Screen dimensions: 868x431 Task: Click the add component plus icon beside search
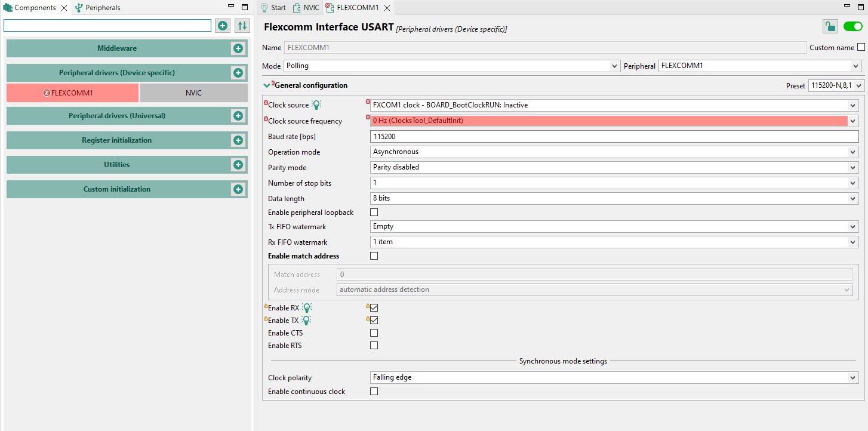pyautogui.click(x=223, y=26)
